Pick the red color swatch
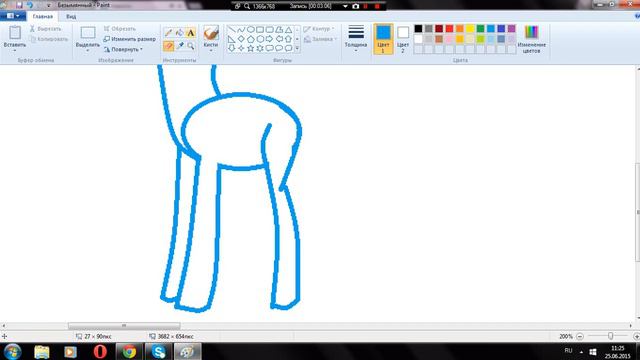Image resolution: width=640 pixels, height=360 pixels. tap(449, 29)
